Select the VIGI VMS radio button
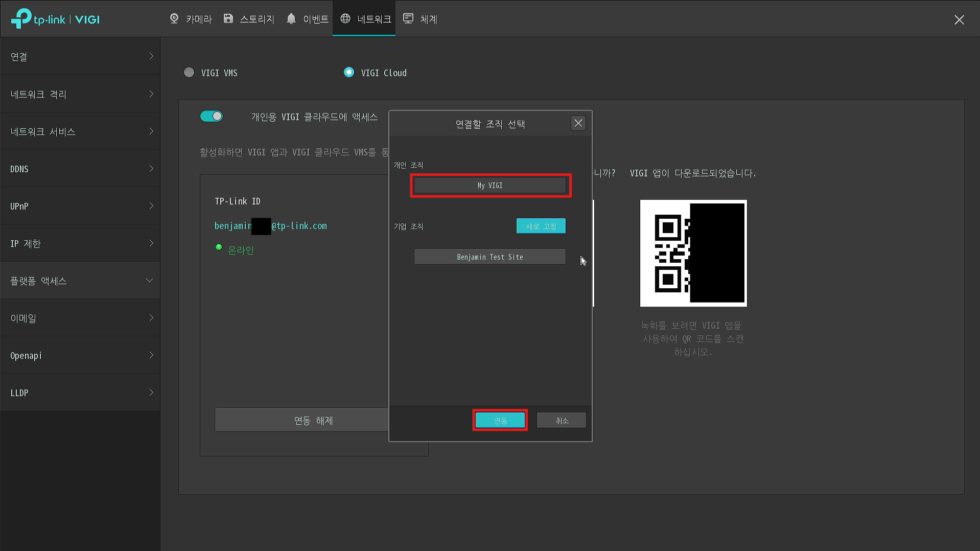 click(x=189, y=73)
